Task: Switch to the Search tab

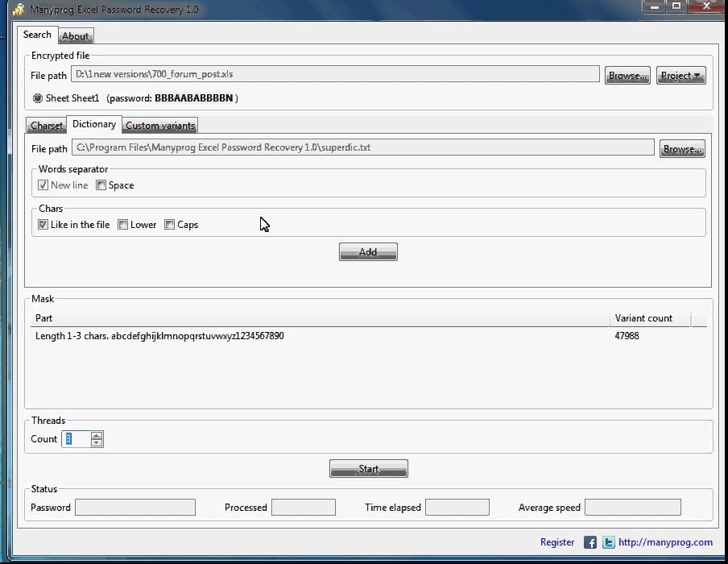Action: click(37, 35)
